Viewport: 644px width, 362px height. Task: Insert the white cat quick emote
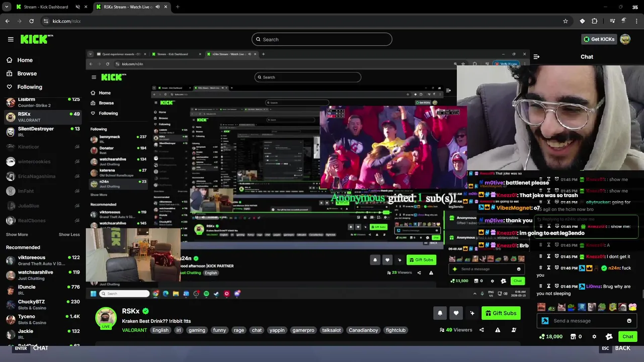(561, 307)
